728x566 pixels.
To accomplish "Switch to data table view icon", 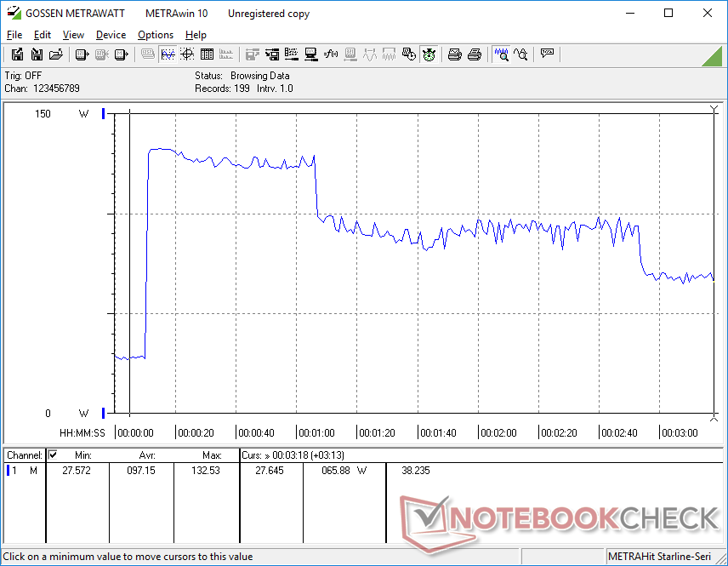I will [x=207, y=54].
